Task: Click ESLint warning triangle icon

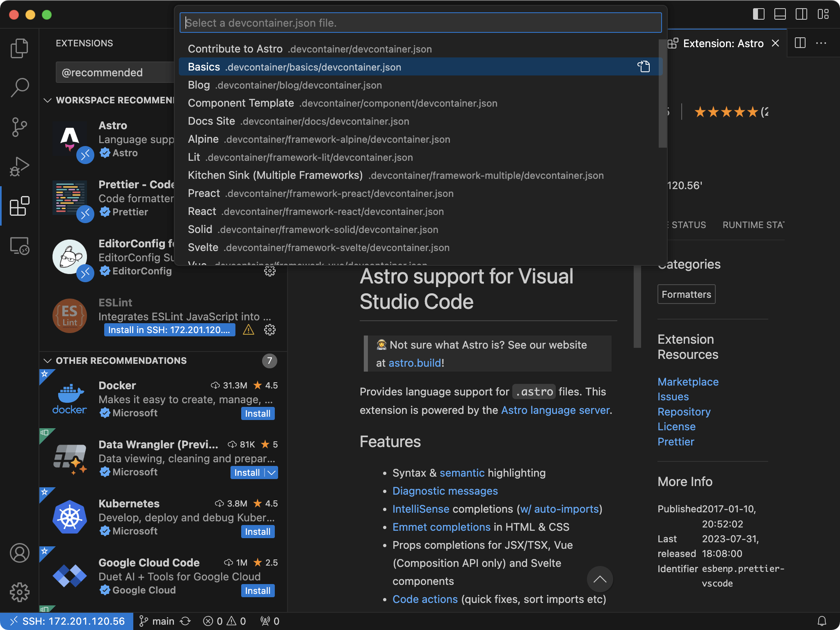Action: [249, 330]
